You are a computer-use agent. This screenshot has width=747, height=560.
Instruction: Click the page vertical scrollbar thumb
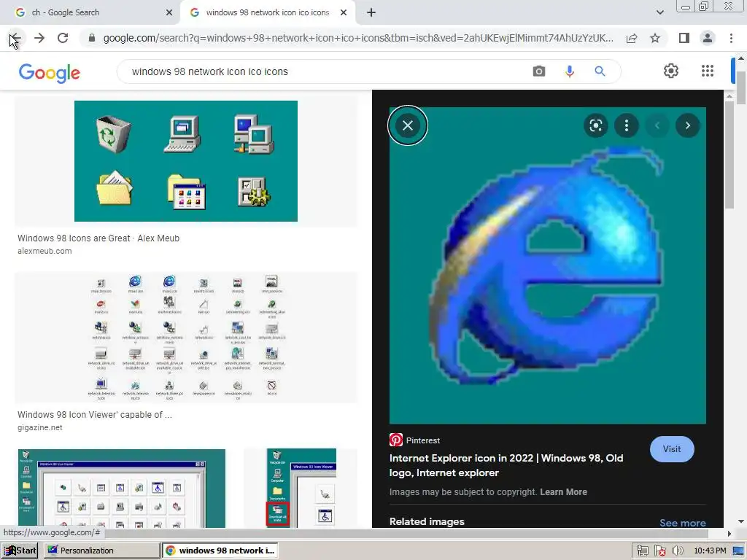click(x=741, y=87)
